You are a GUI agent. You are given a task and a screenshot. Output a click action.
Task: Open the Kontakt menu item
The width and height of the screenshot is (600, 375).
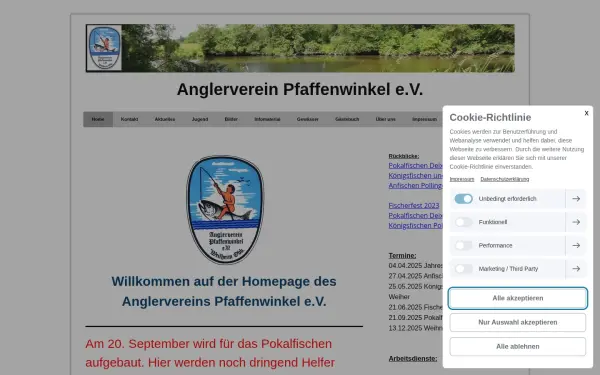pyautogui.click(x=129, y=119)
